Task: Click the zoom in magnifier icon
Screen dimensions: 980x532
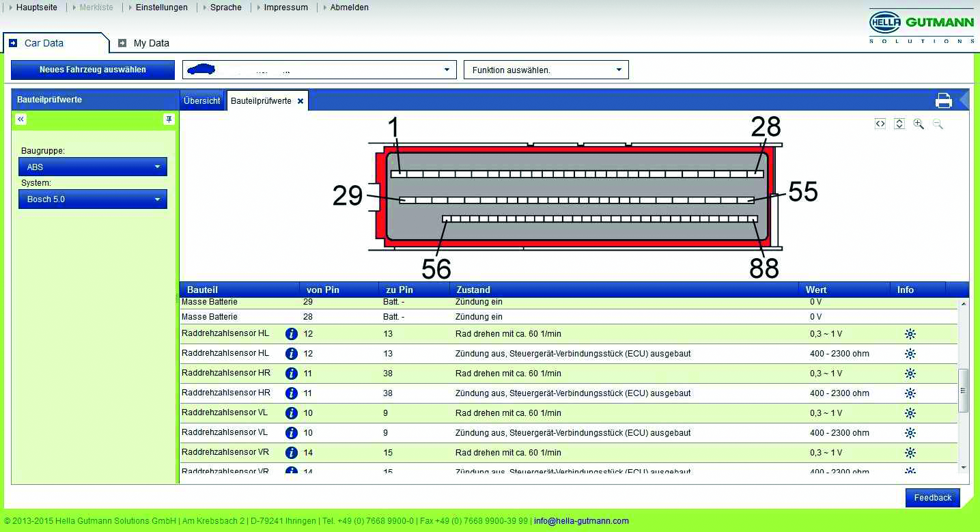Action: pyautogui.click(x=919, y=124)
